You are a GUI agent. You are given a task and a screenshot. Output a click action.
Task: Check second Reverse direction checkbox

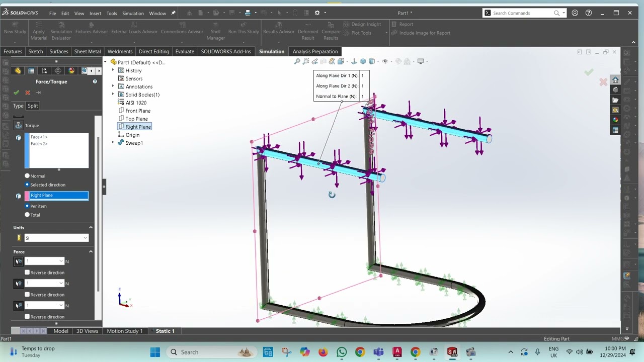pos(27,295)
